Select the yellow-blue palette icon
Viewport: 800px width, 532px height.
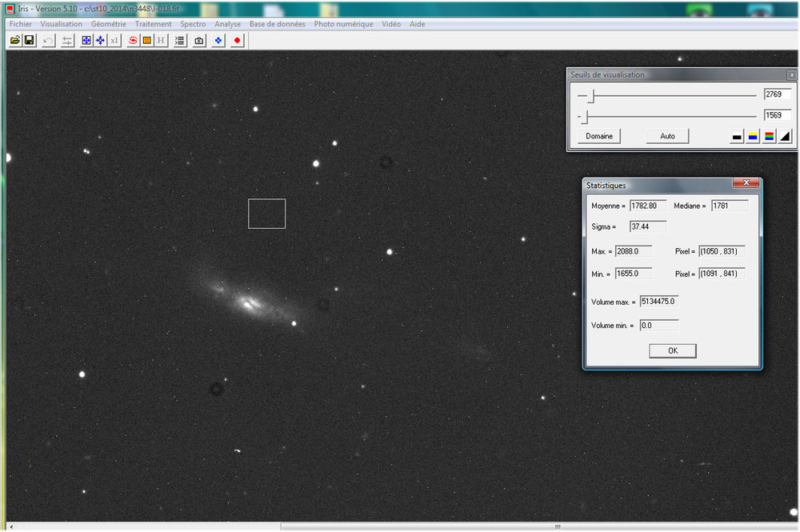click(x=753, y=136)
